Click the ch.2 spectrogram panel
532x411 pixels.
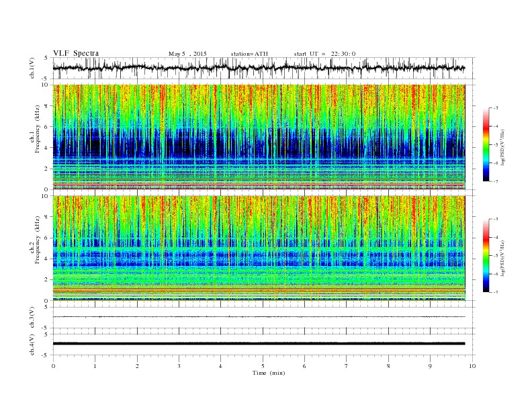tap(259, 248)
